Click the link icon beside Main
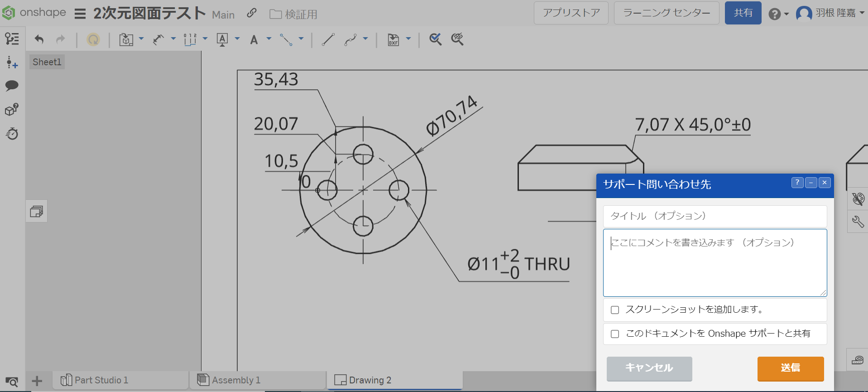The image size is (868, 392). (x=252, y=14)
